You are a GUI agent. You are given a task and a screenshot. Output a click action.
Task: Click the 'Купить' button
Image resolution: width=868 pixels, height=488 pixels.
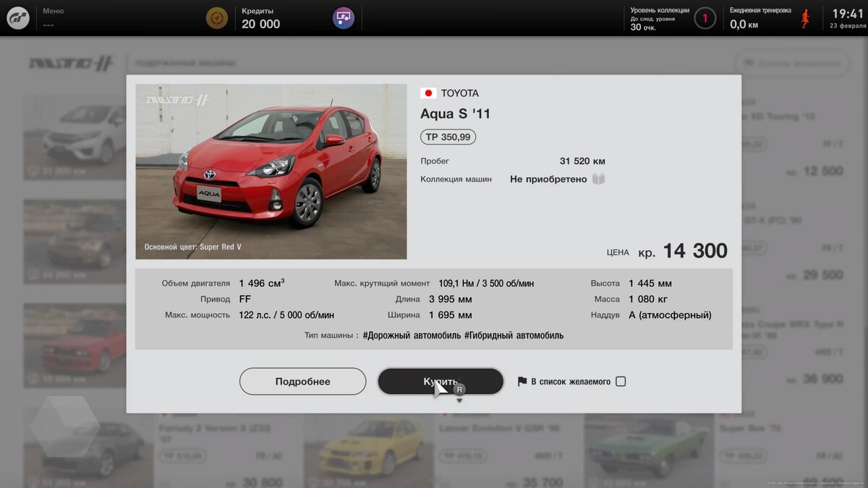441,382
